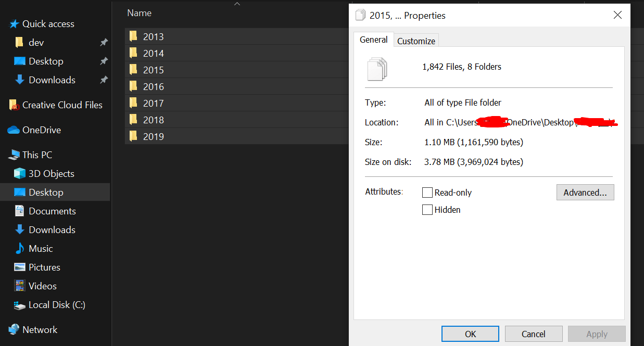Click the pinned Desktop icon under Quick access
The height and width of the screenshot is (346, 644).
click(20, 61)
